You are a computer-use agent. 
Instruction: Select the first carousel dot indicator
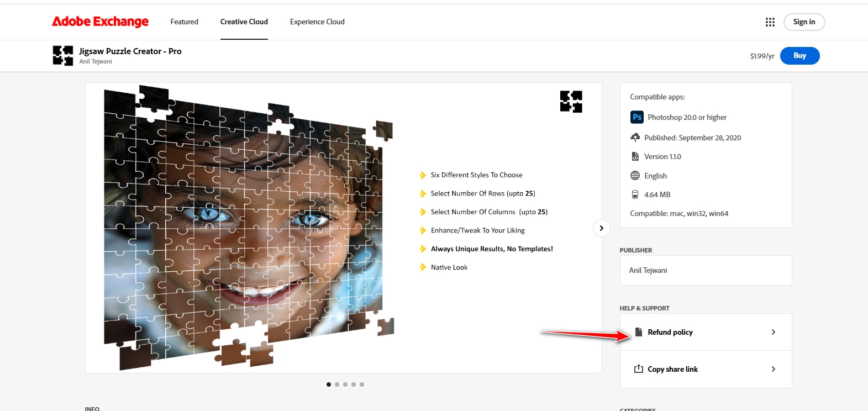[329, 384]
